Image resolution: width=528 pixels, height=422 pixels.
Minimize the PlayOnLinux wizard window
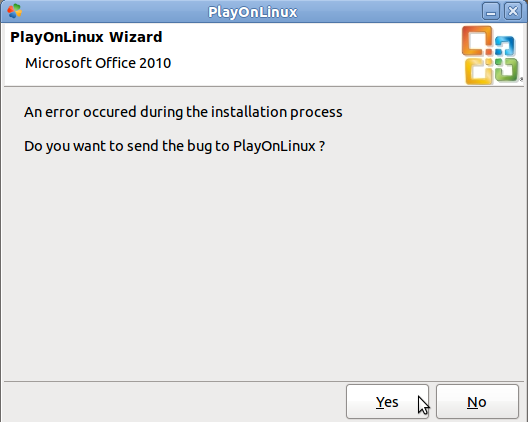[x=491, y=12]
